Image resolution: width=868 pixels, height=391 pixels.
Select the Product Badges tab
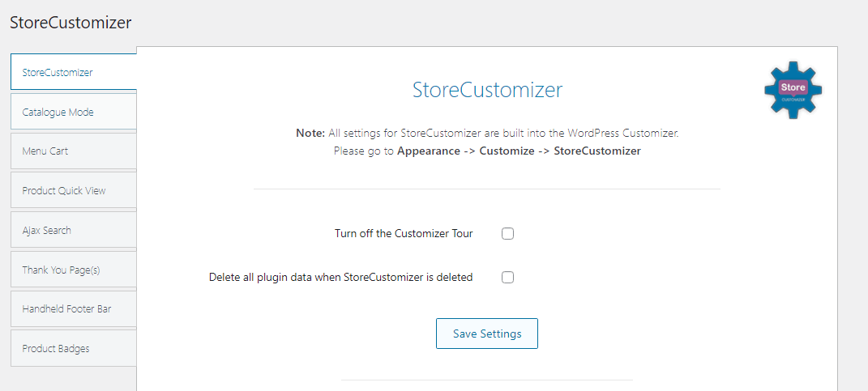[56, 349]
